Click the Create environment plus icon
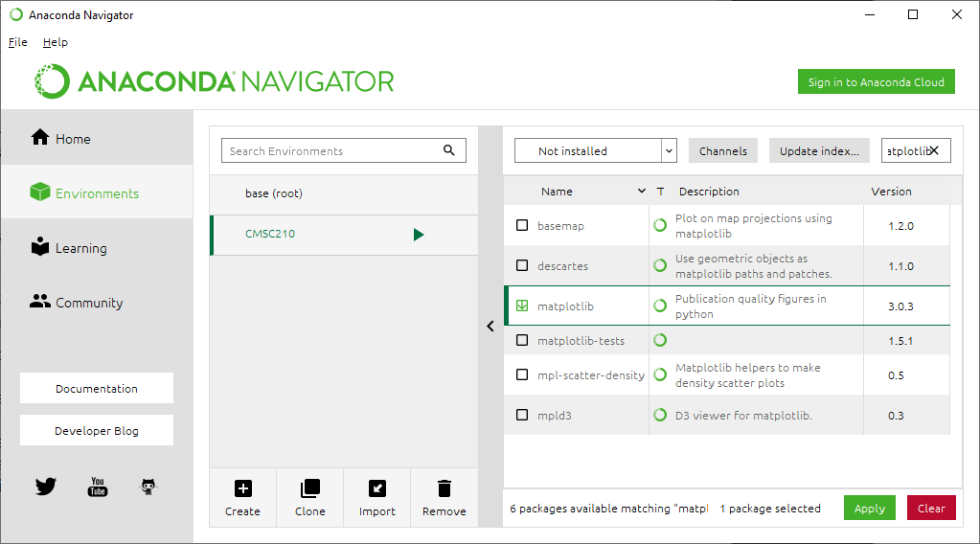980x544 pixels. coord(243,488)
